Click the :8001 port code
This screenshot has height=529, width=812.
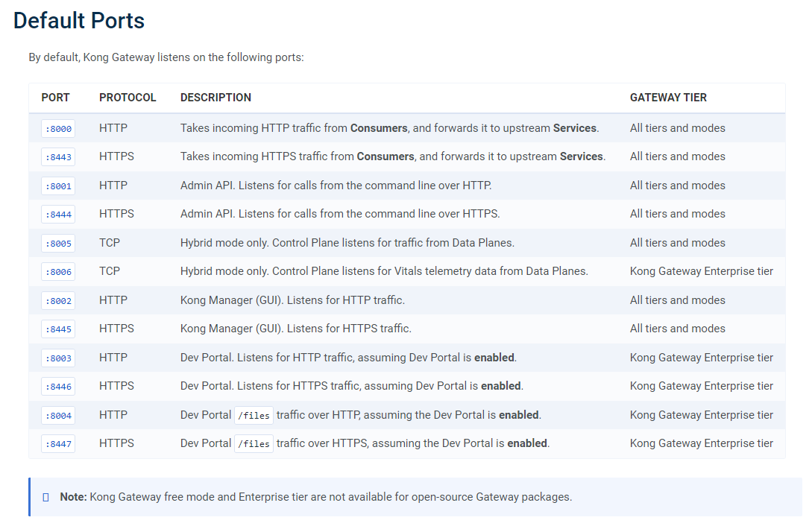tap(58, 186)
